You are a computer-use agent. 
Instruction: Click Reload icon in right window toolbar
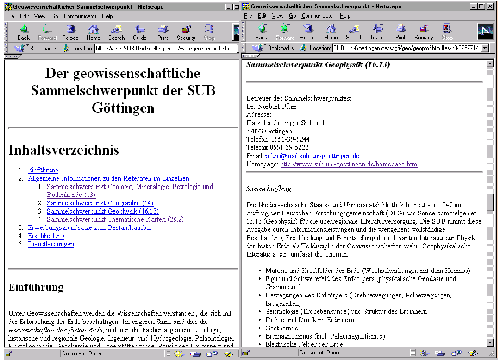[x=308, y=32]
